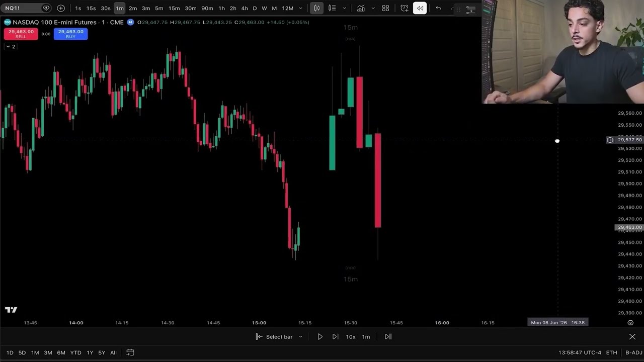Switch to the 15s timeframe

[x=91, y=8]
